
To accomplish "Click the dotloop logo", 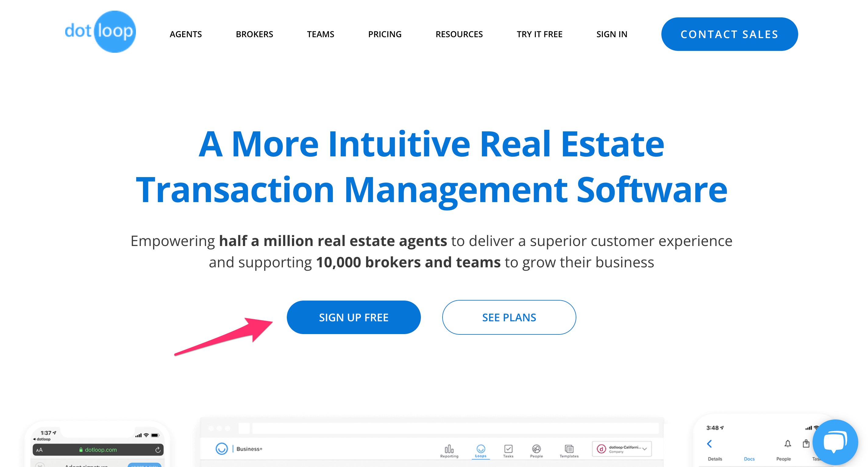I will (100, 32).
